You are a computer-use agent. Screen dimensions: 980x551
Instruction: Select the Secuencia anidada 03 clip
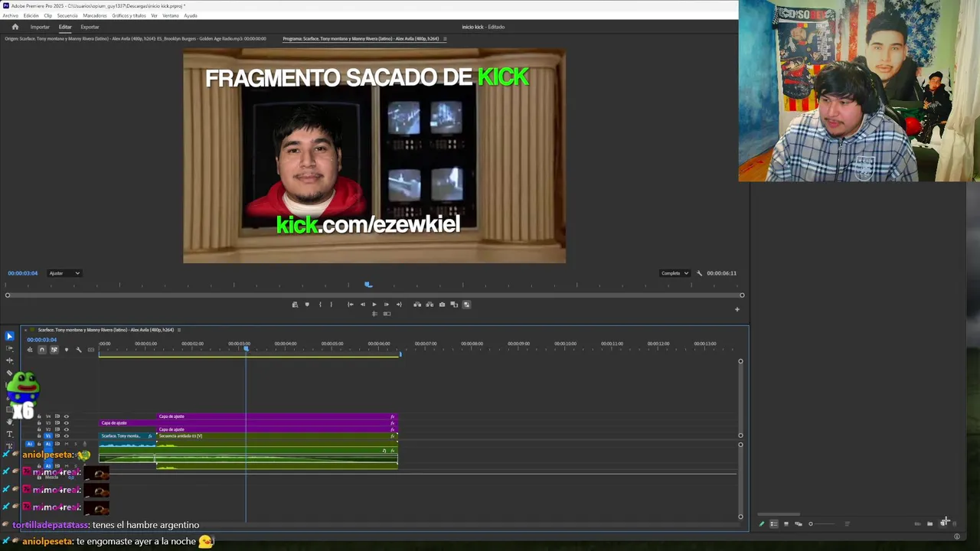coord(277,436)
